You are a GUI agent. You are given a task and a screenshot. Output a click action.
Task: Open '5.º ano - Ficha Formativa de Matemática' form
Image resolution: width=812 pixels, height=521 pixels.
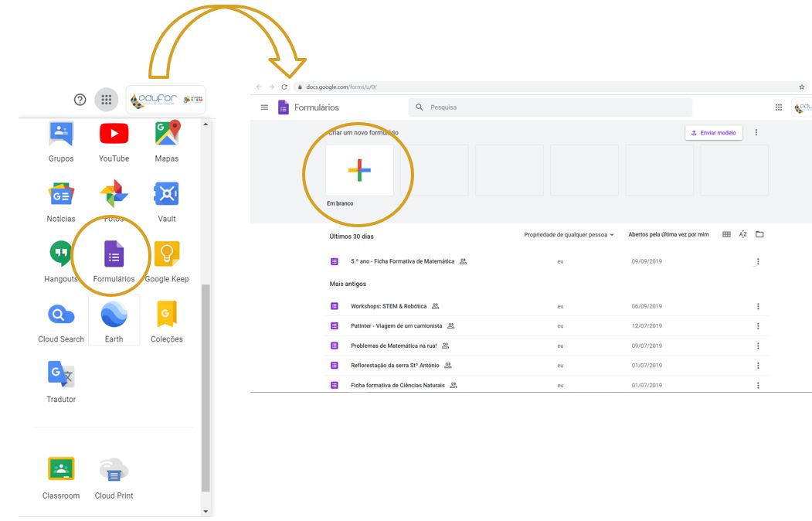402,261
